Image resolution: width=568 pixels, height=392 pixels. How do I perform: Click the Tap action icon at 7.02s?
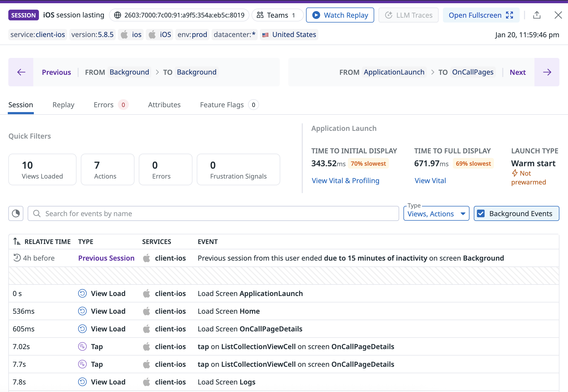click(82, 346)
